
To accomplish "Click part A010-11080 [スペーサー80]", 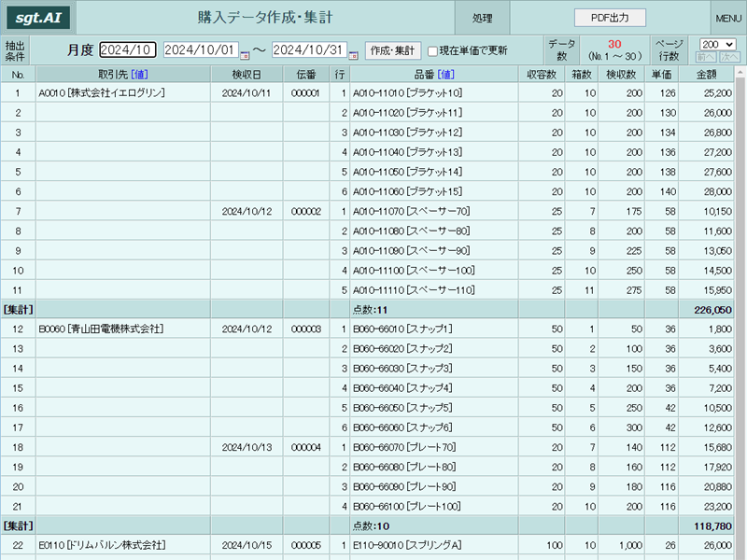I will pyautogui.click(x=411, y=231).
